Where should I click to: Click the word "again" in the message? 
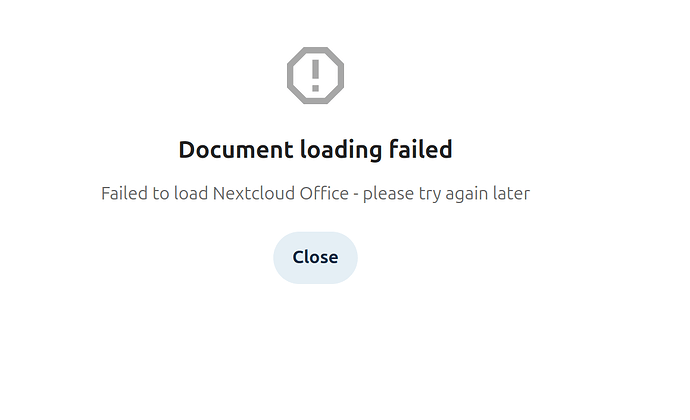click(x=466, y=195)
